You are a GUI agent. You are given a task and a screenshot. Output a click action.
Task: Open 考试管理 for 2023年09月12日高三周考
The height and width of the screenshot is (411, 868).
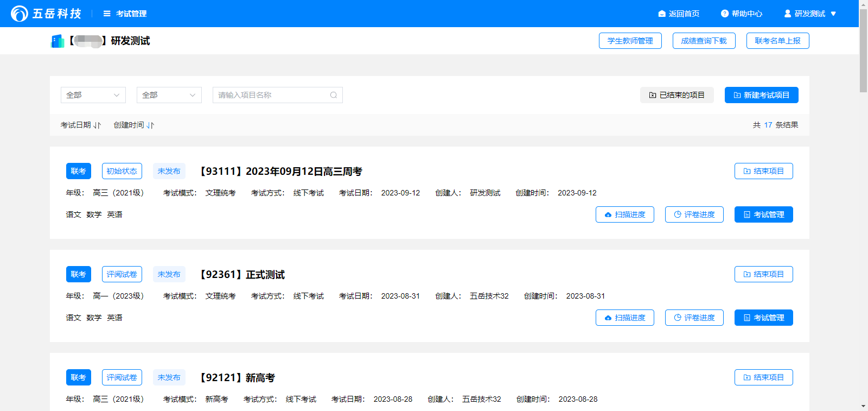763,214
